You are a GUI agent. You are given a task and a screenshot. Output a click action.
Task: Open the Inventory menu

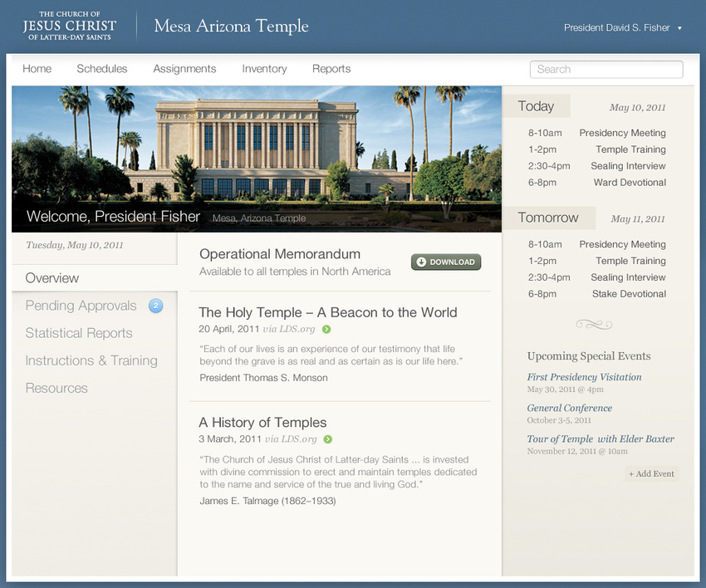click(264, 69)
